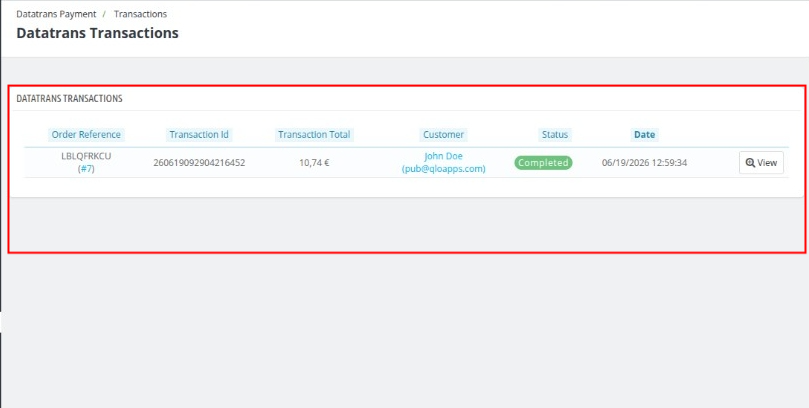Sort by Transaction Id column header
This screenshot has height=408, width=809.
[199, 135]
